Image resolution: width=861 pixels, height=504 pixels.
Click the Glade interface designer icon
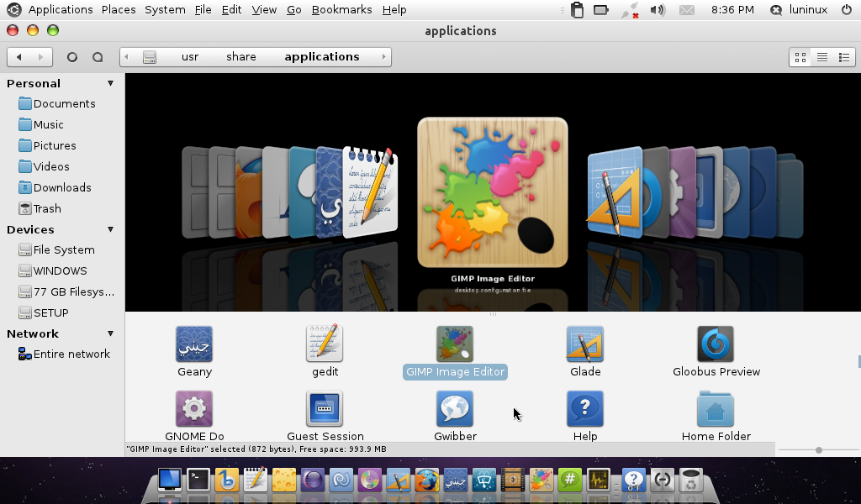tap(585, 344)
